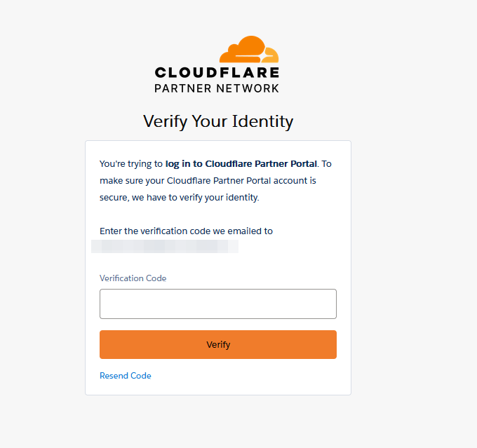Screen dimensions: 477x448
Task: Click the blurred email address
Action: point(165,246)
